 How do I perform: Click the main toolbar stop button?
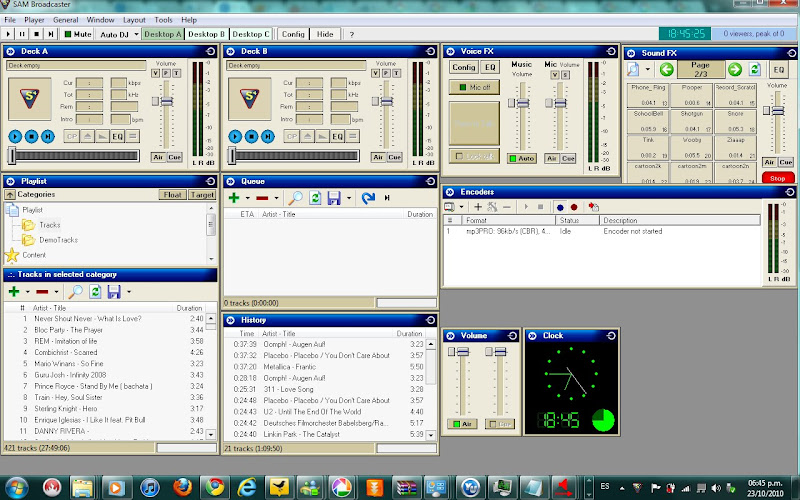click(36, 34)
